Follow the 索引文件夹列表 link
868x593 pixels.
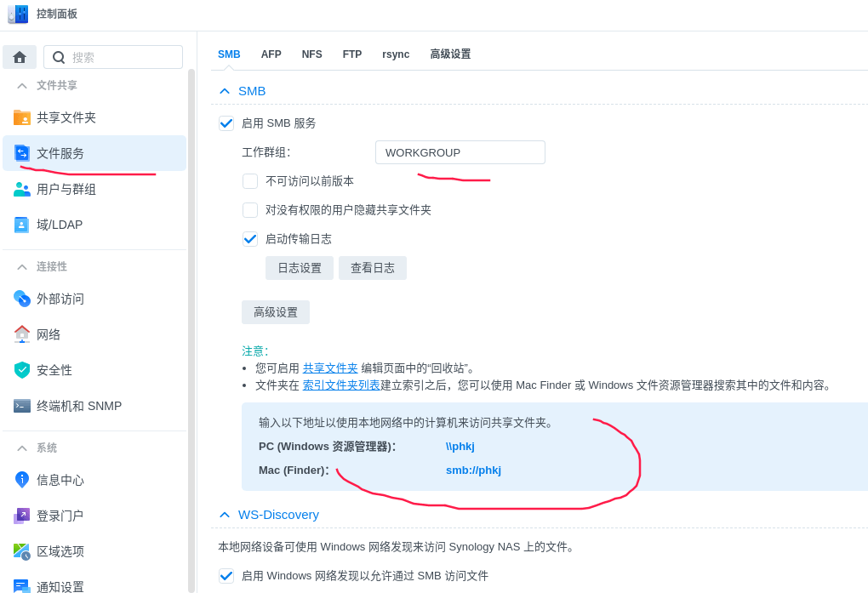(341, 385)
